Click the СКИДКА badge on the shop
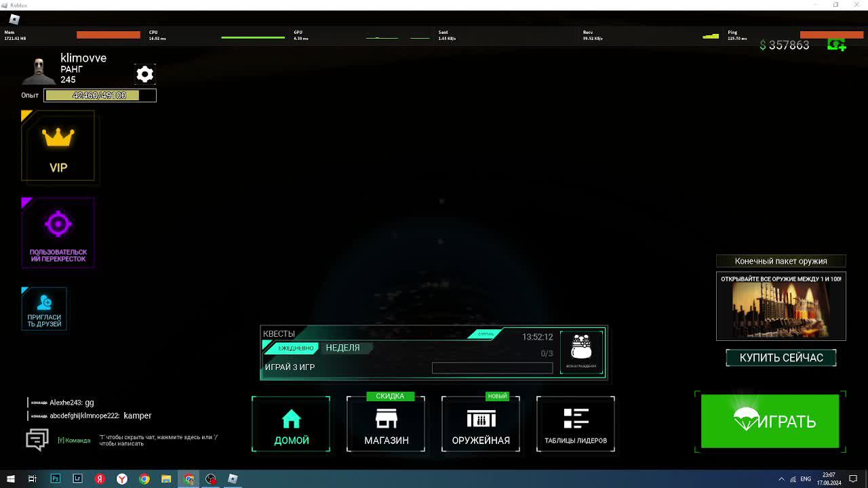 click(x=390, y=396)
